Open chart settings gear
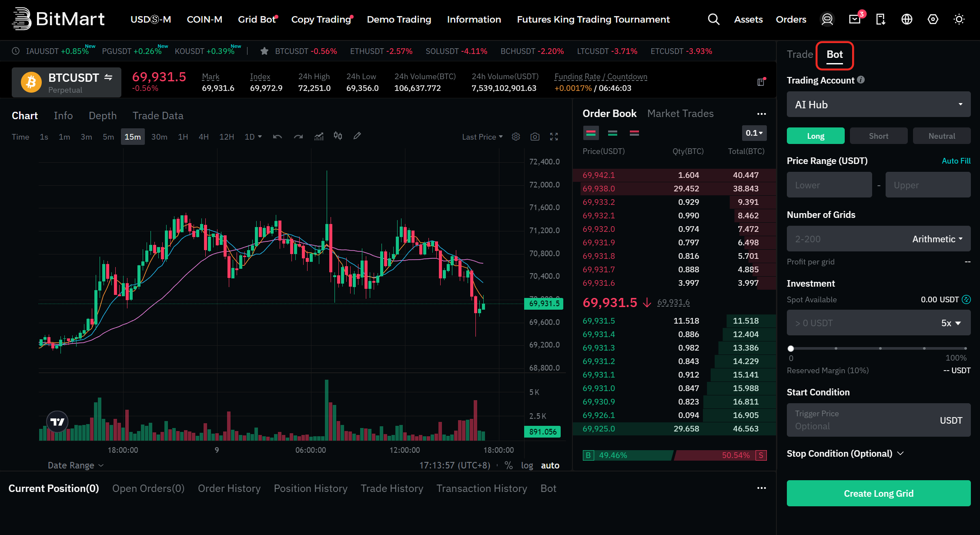Viewport: 980px width, 535px height. (516, 137)
